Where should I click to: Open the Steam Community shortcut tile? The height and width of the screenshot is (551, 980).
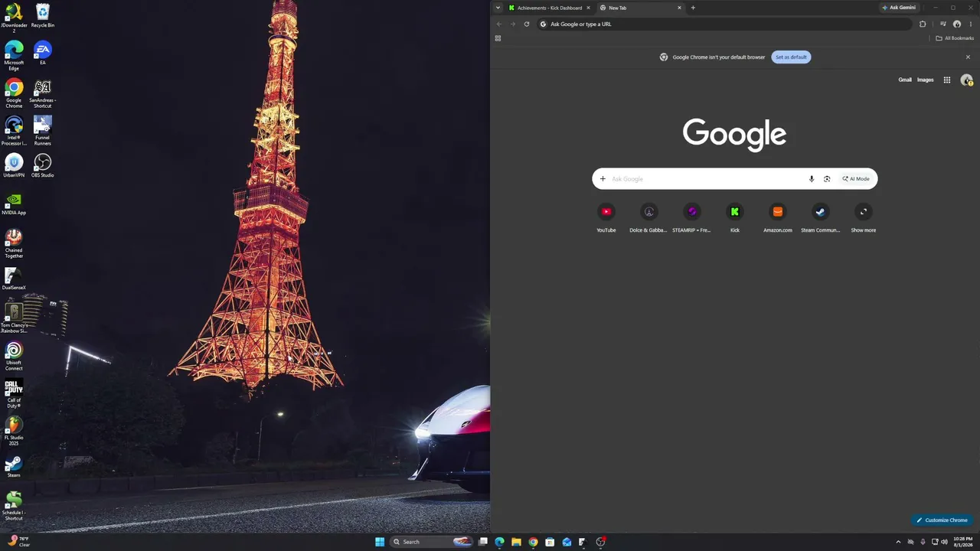point(821,218)
